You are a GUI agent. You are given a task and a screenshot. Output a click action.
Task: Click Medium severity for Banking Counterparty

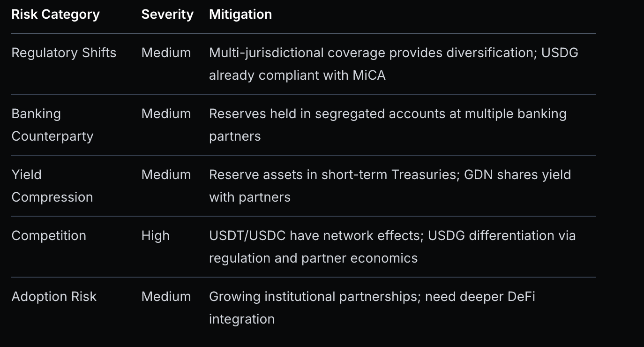[x=166, y=113]
